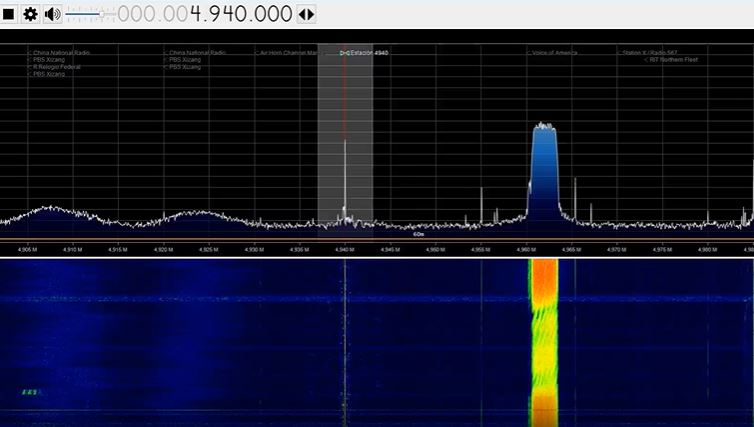Mute audio with the speaker icon
The height and width of the screenshot is (427, 754).
pos(52,14)
